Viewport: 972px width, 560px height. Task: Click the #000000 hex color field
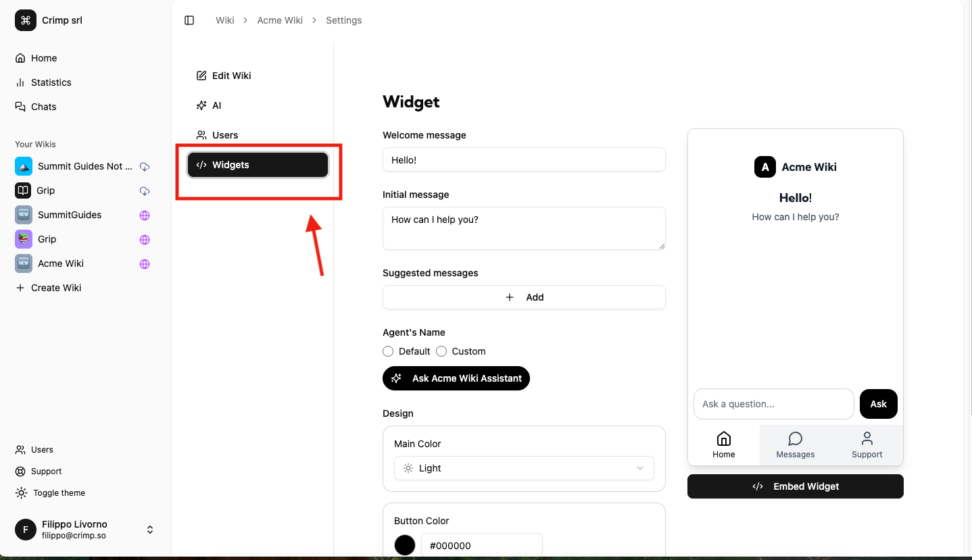482,545
